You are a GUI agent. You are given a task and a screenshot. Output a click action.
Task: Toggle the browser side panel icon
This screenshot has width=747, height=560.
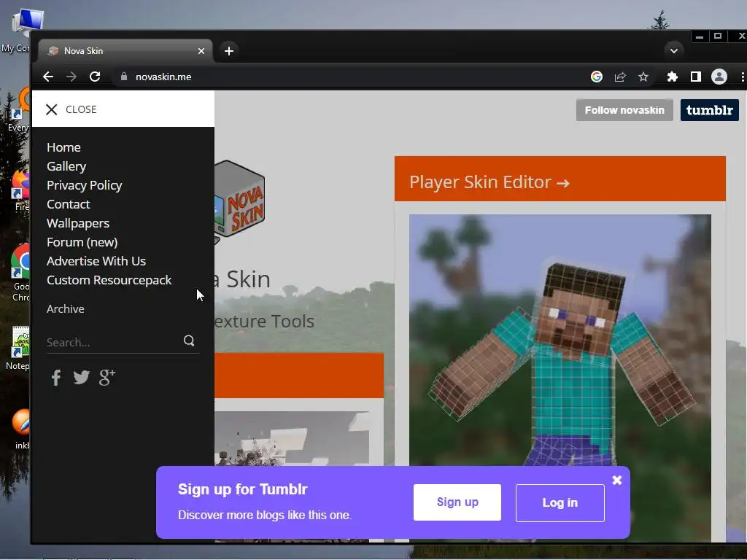click(x=695, y=77)
